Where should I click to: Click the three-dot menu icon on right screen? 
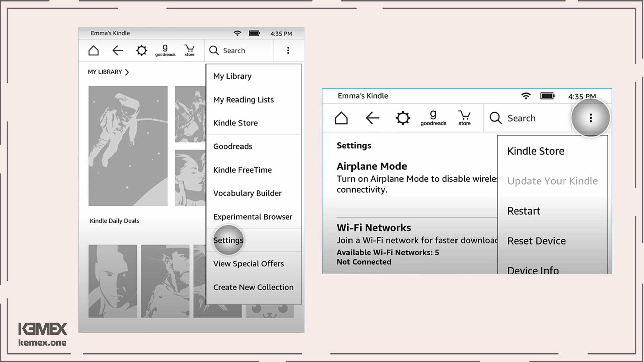coord(591,118)
